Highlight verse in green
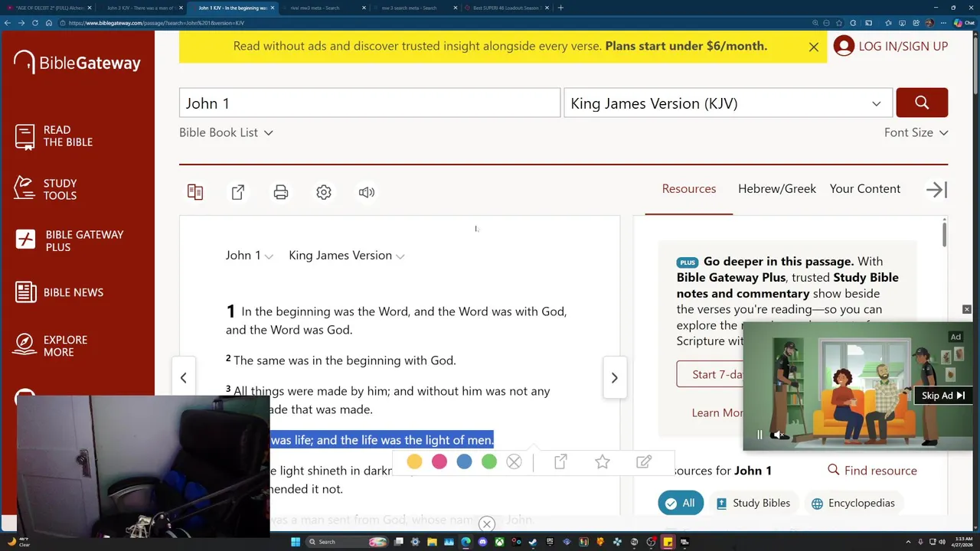980x551 pixels. tap(489, 461)
